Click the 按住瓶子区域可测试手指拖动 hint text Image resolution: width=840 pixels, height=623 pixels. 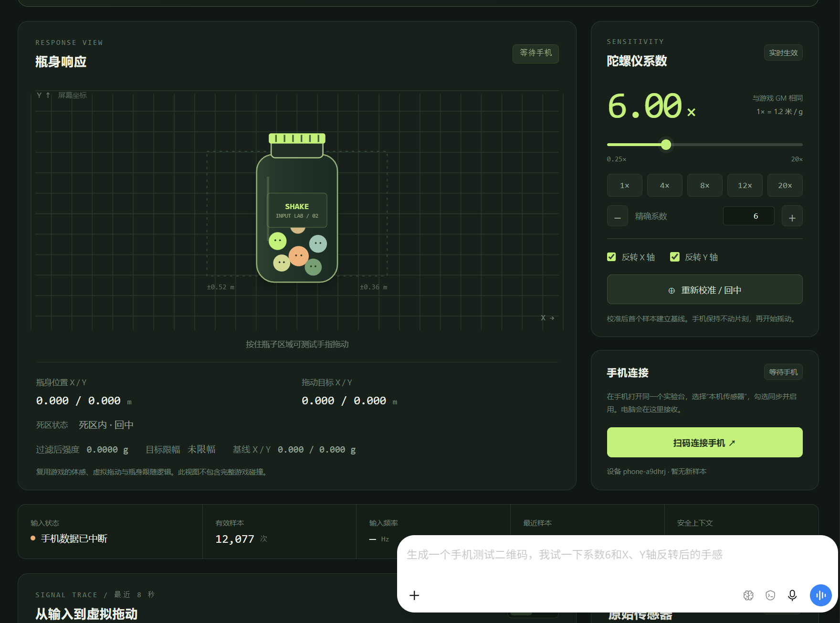point(297,344)
